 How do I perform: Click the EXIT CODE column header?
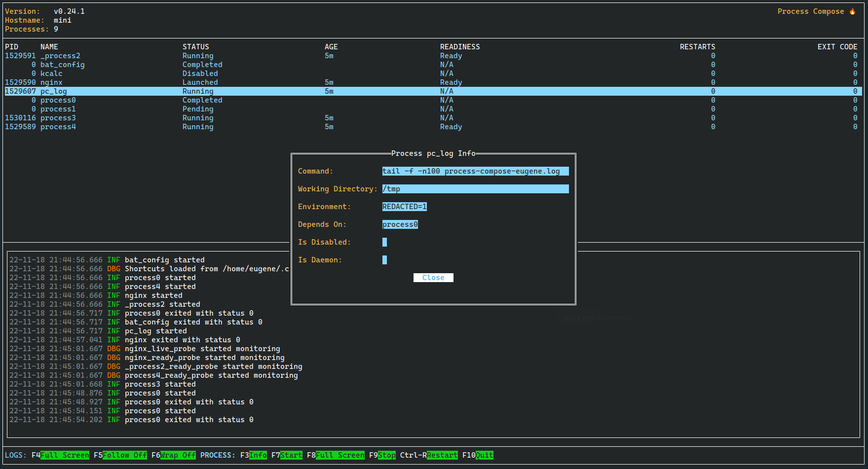pos(837,47)
